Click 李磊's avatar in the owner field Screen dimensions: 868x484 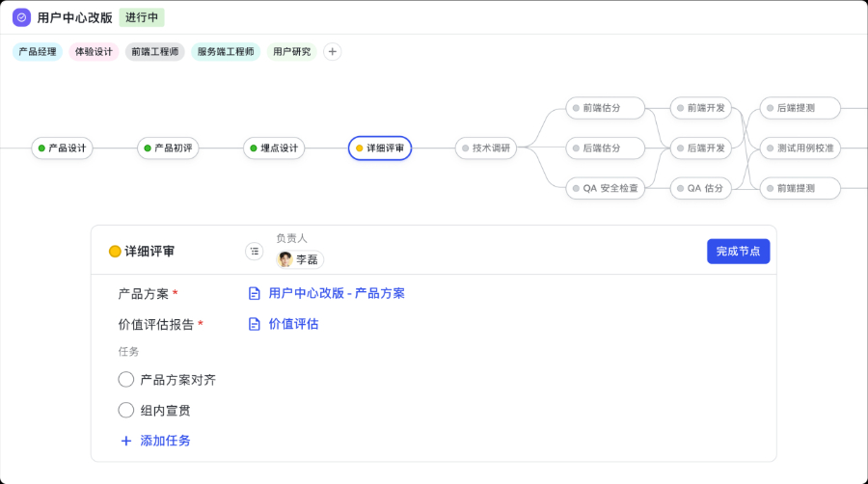pyautogui.click(x=285, y=259)
